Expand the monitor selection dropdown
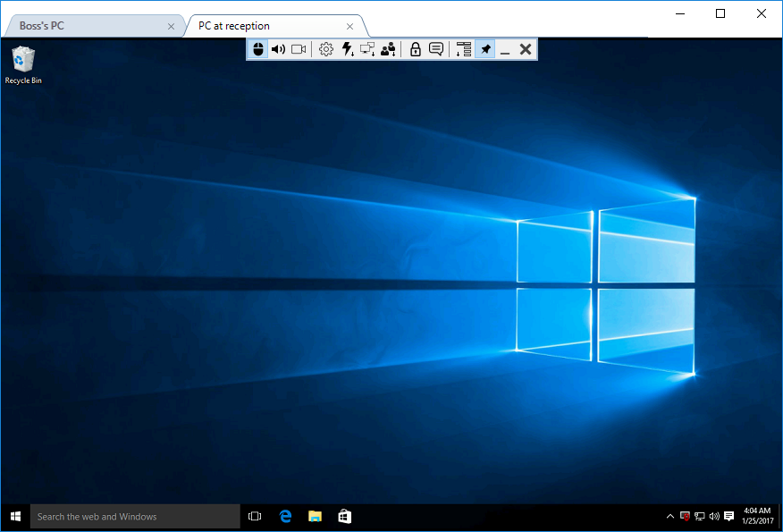Viewport: 783px width, 532px height. 367,49
